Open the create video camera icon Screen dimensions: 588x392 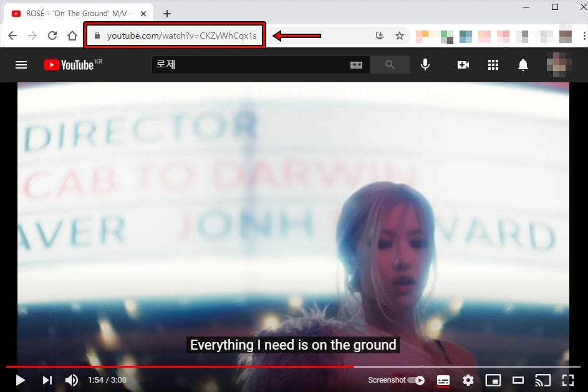[463, 65]
